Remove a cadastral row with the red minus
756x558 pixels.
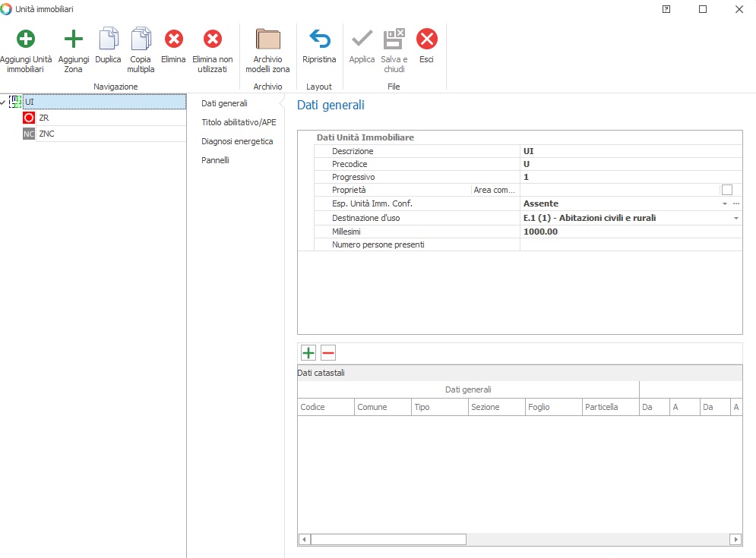coord(328,353)
